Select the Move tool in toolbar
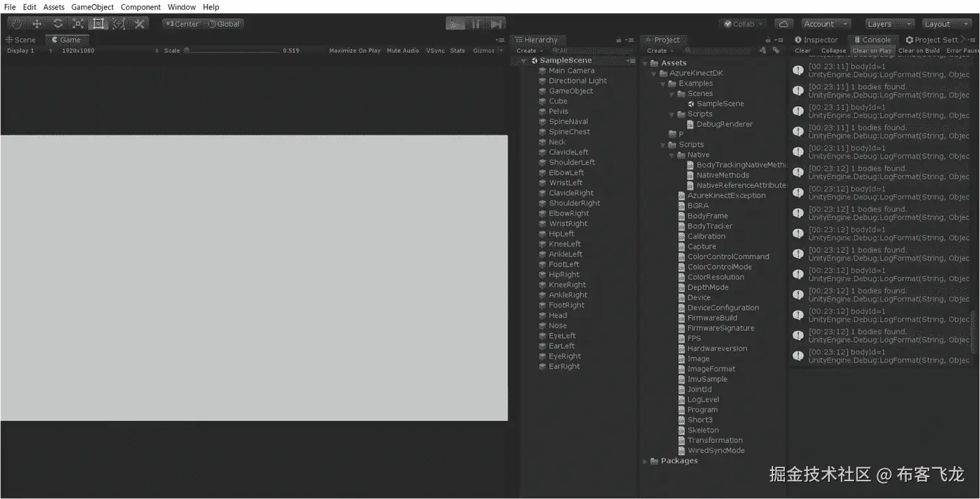Screen dimensions: 980x499 point(37,23)
